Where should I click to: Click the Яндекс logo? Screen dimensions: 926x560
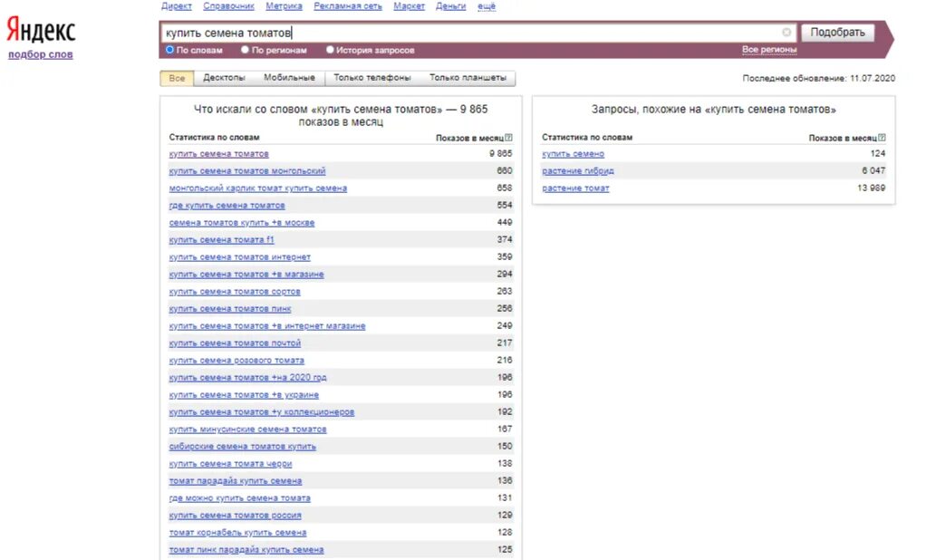41,30
